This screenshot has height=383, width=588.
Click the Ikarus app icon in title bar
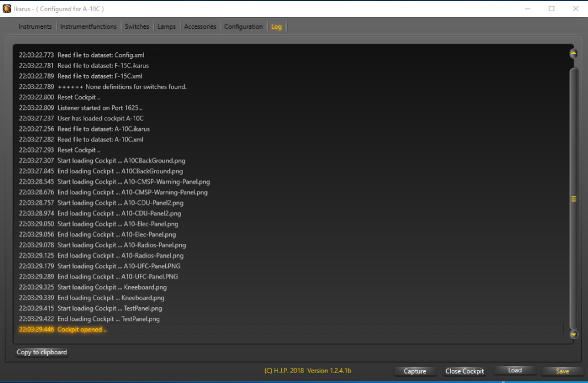pyautogui.click(x=6, y=9)
